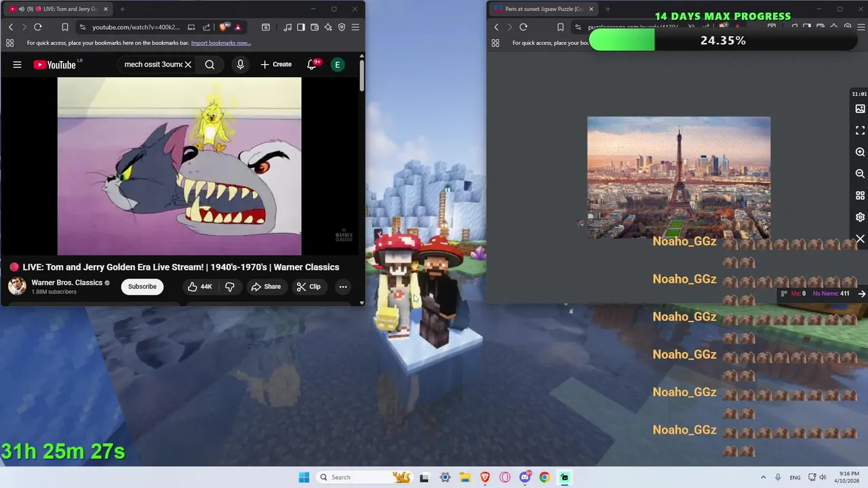Open Warner Bros. Classics channel avatar

[x=17, y=286]
